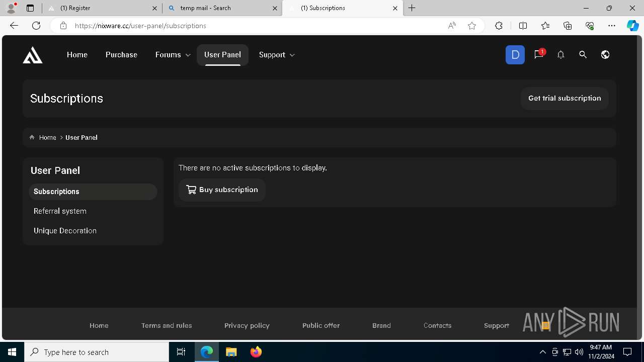Image resolution: width=644 pixels, height=362 pixels.
Task: Follow the Home breadcrumb link
Action: pyautogui.click(x=48, y=137)
